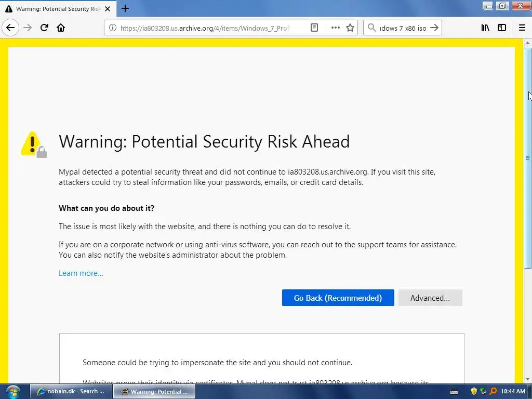Submit search with the arrow button
Viewport: 532px width, 399px height.
tap(434, 28)
